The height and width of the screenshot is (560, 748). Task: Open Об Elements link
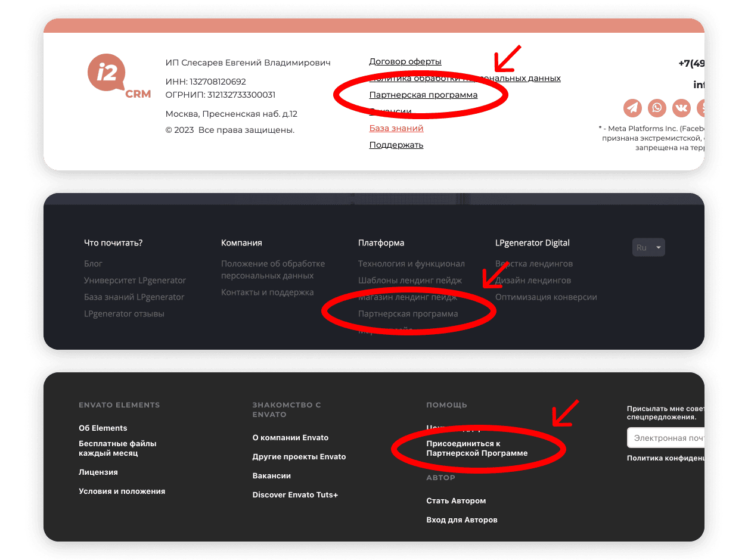tap(103, 428)
